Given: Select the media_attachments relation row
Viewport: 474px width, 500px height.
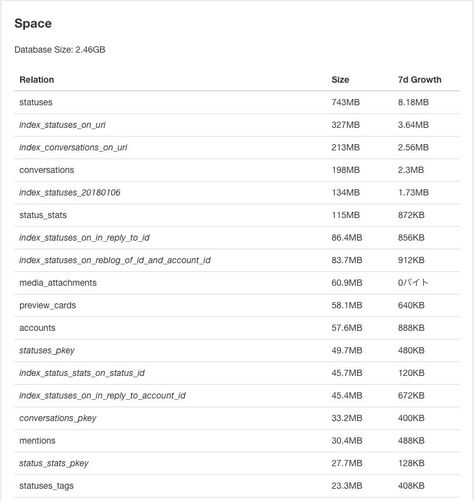Looking at the screenshot, I should (x=237, y=283).
